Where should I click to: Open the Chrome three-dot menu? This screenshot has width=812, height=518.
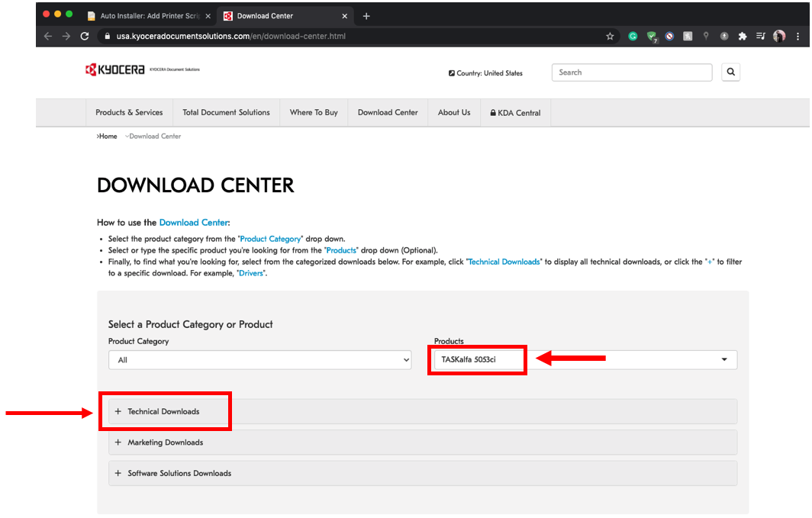point(796,36)
